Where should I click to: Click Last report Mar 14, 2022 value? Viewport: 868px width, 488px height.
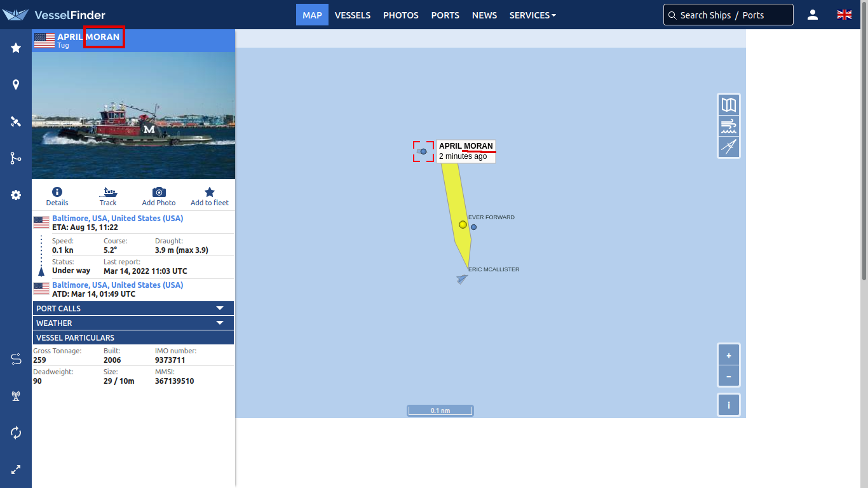pos(146,271)
